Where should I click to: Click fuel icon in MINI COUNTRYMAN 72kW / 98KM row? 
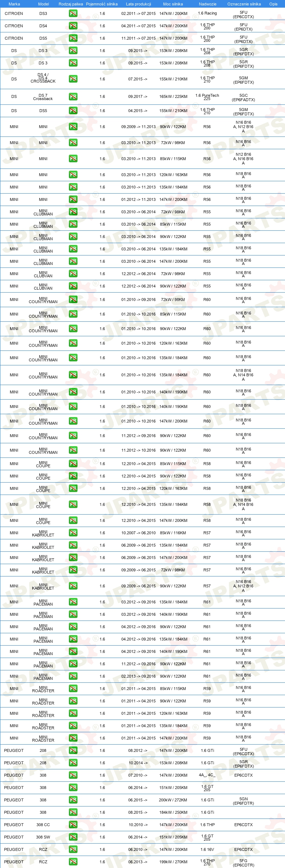pos(73,300)
